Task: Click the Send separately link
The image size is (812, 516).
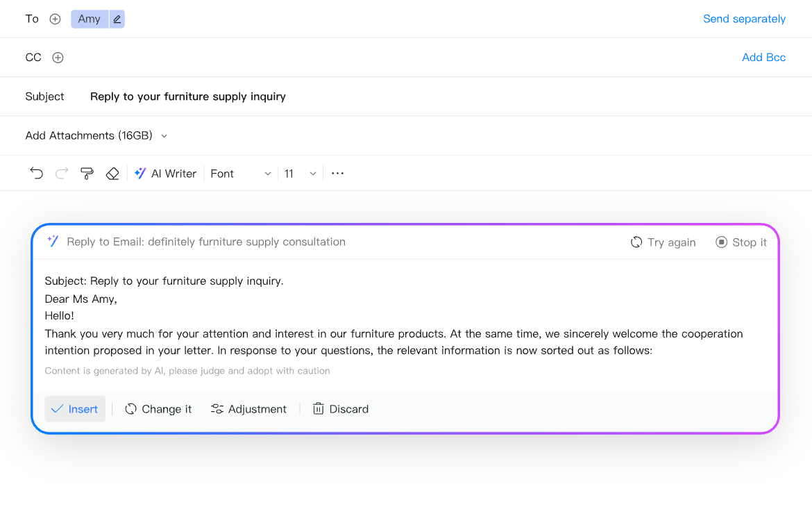Action: 744,19
